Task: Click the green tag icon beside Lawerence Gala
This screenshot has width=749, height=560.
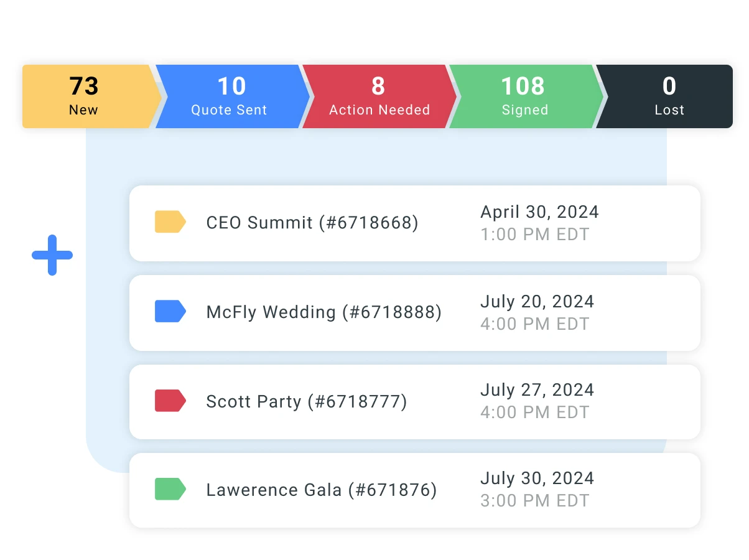Action: [170, 489]
